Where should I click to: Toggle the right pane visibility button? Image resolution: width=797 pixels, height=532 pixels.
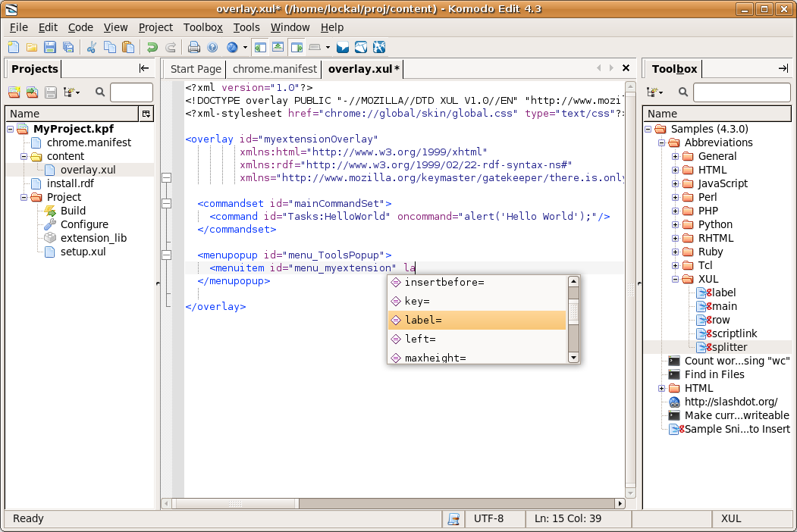click(297, 47)
